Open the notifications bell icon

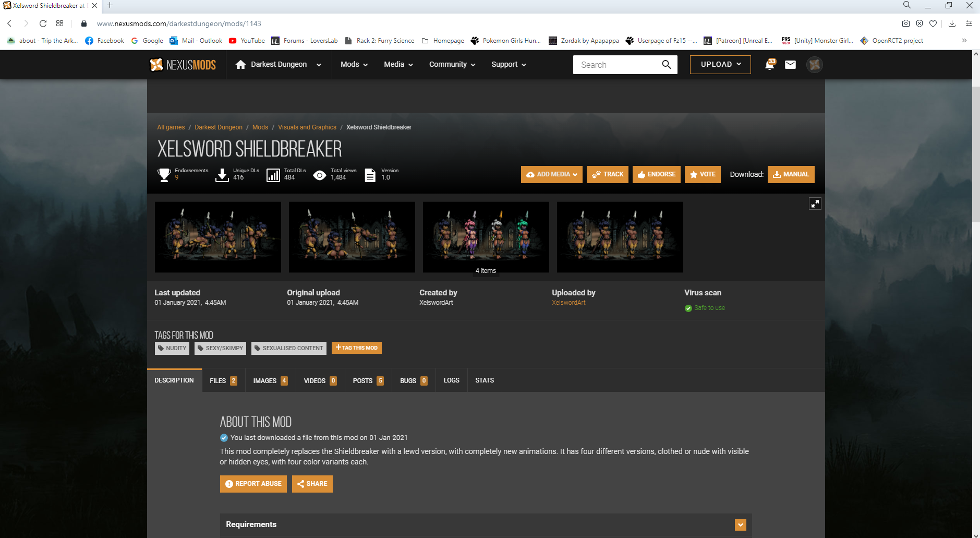pos(770,64)
